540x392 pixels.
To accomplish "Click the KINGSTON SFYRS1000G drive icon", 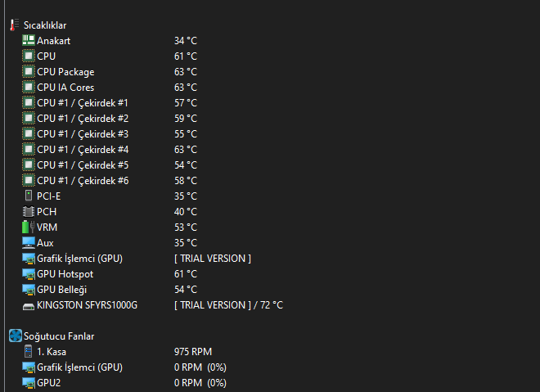I will [x=29, y=305].
